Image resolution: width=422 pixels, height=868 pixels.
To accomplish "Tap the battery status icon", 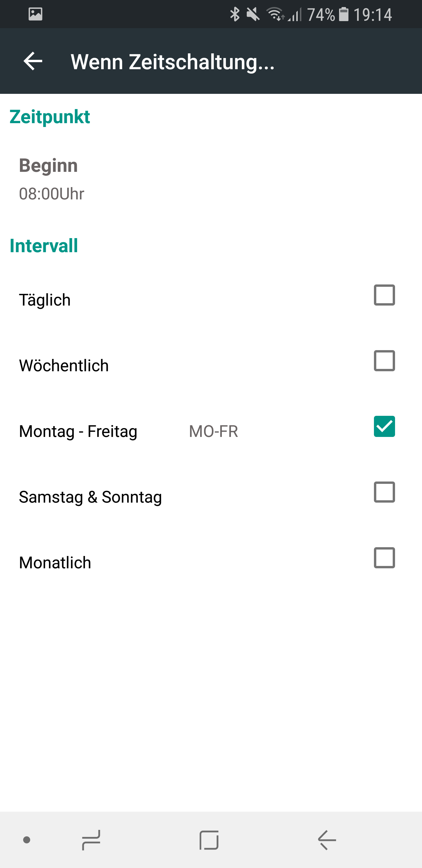I will point(343,14).
